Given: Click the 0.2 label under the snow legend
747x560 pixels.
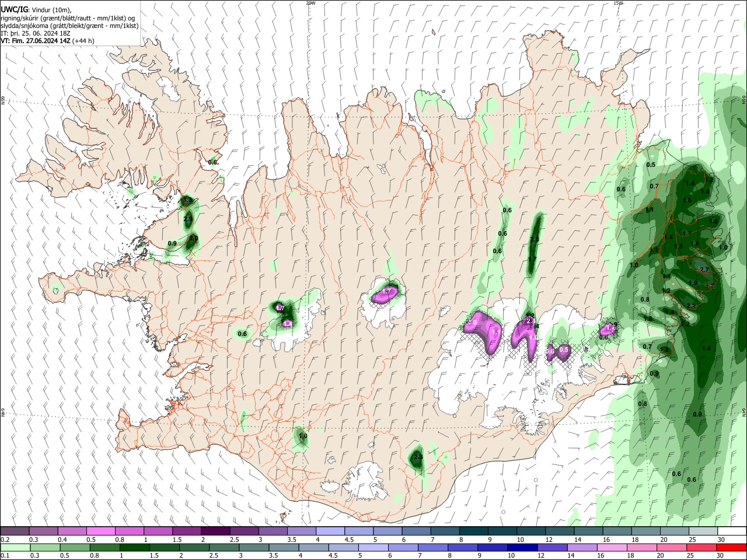Looking at the screenshot, I should (5, 540).
